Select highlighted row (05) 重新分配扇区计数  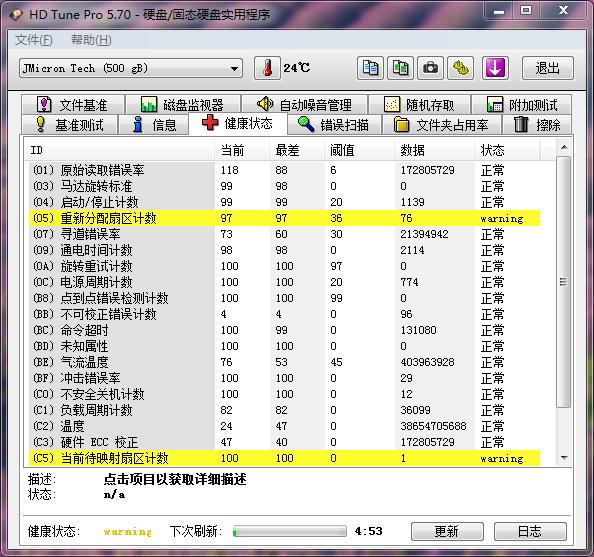(284, 218)
